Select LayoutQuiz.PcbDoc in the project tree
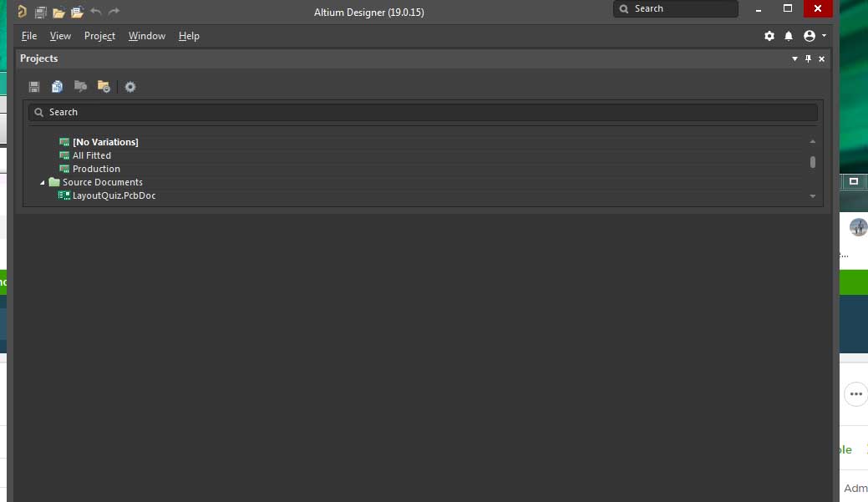This screenshot has height=502, width=868. [114, 195]
